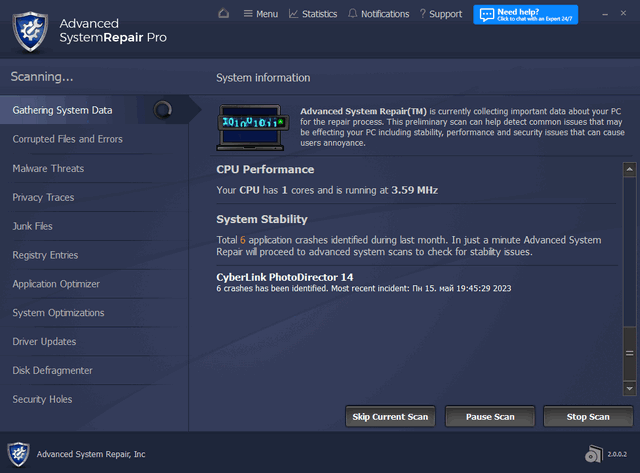
Task: Click the CPU Performance heading
Action: pyautogui.click(x=265, y=169)
